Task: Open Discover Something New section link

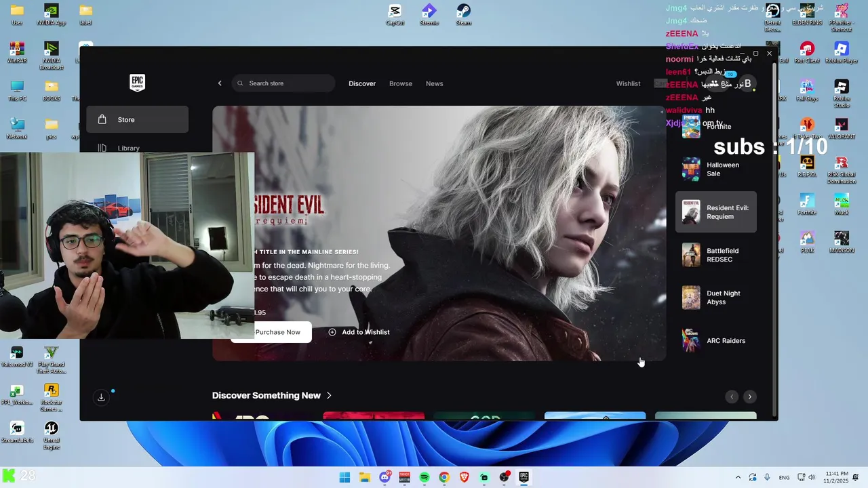Action: (x=272, y=395)
